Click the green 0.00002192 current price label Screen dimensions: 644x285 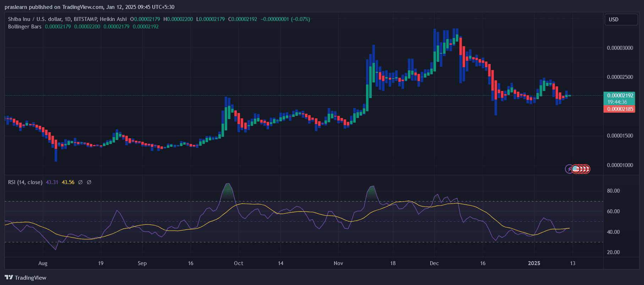(x=620, y=96)
